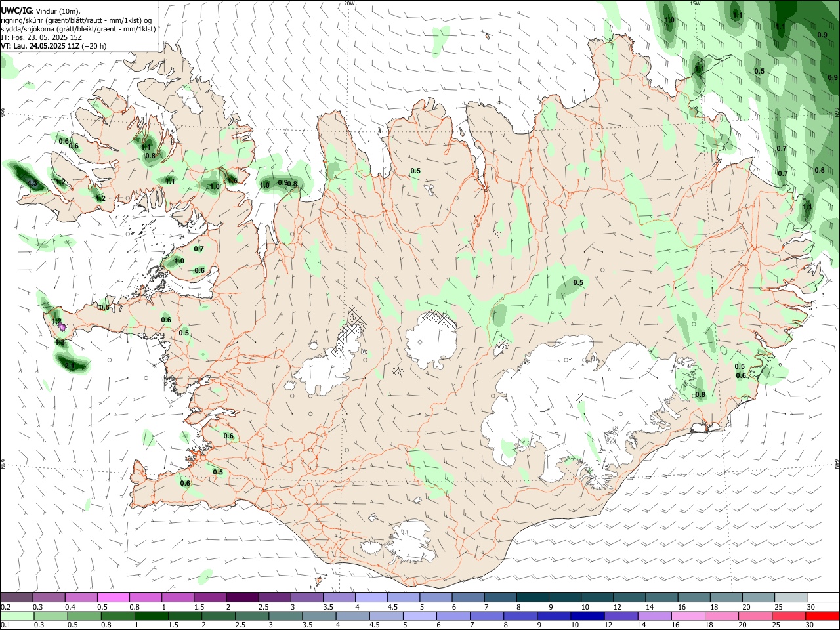Pick the lower-scale periwinkle swatch labeled 6
840x630 pixels.
pos(453,616)
